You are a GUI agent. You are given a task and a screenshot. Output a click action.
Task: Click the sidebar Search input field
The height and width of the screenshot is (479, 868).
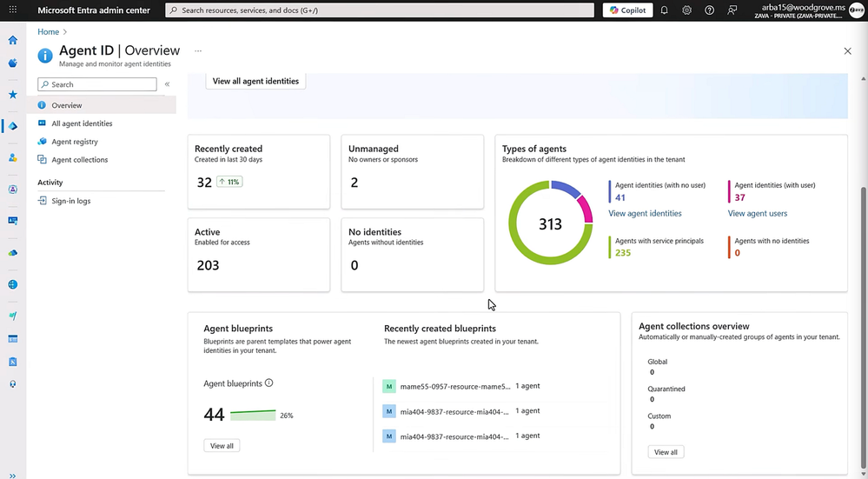(97, 84)
